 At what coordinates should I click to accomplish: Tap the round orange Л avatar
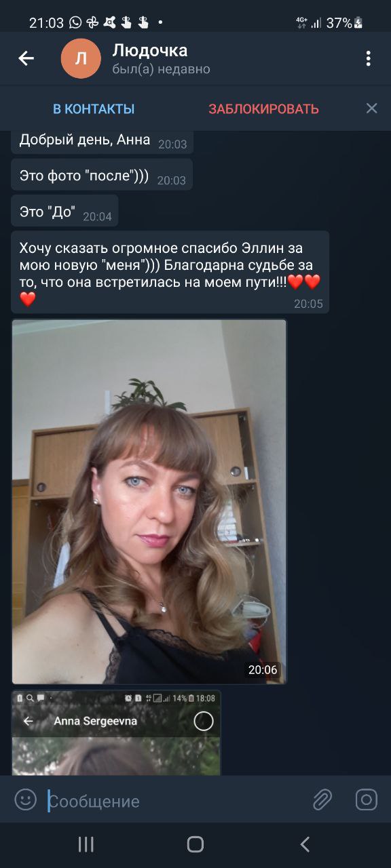click(x=81, y=59)
